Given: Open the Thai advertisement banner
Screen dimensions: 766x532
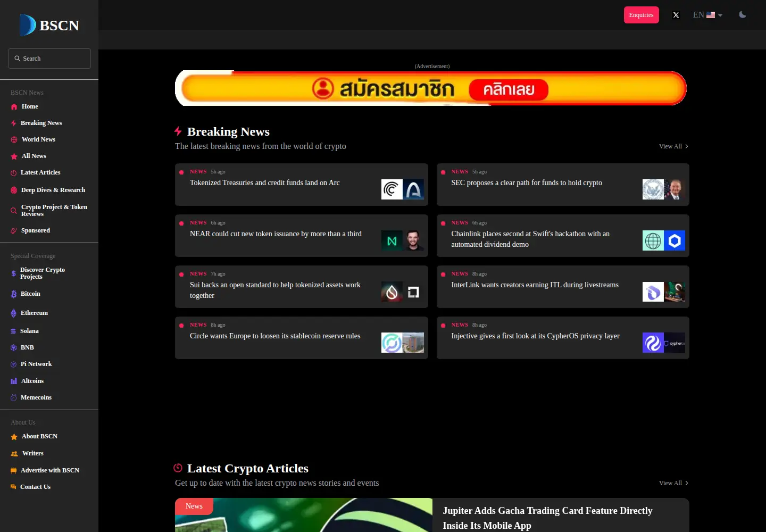Looking at the screenshot, I should [x=431, y=88].
